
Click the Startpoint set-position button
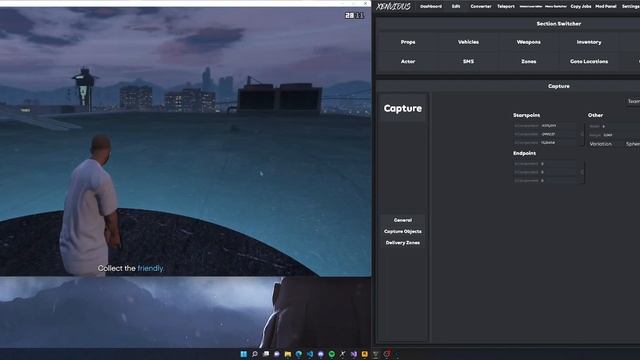[582, 134]
